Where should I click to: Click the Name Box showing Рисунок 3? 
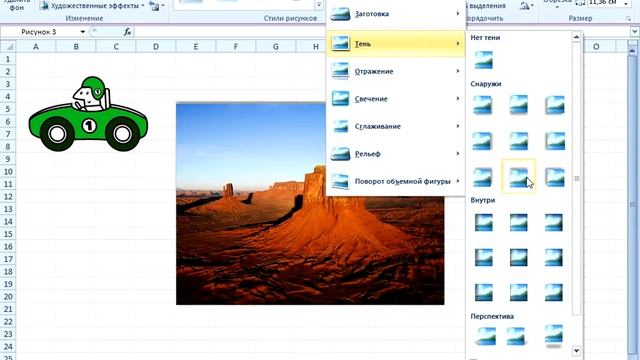(x=40, y=32)
